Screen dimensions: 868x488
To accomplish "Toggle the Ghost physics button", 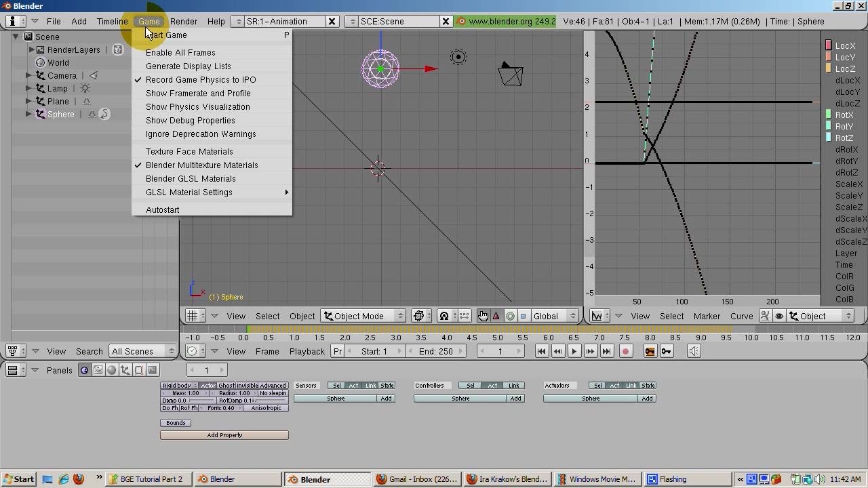I will coord(226,386).
